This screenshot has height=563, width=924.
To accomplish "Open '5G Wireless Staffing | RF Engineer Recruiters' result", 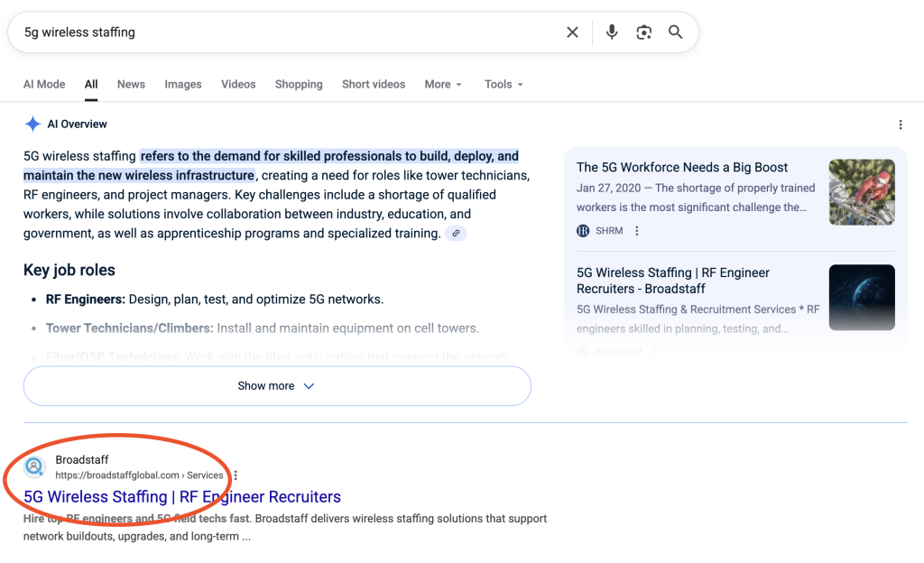I will 182,497.
